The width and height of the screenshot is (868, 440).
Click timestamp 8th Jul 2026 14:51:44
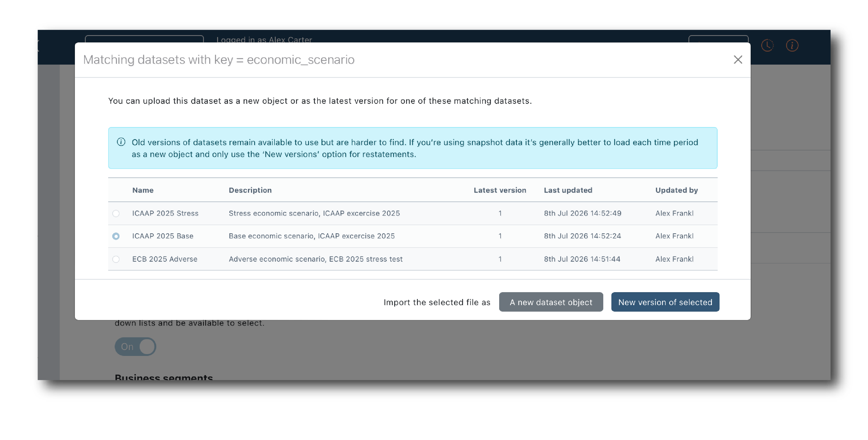coord(582,259)
